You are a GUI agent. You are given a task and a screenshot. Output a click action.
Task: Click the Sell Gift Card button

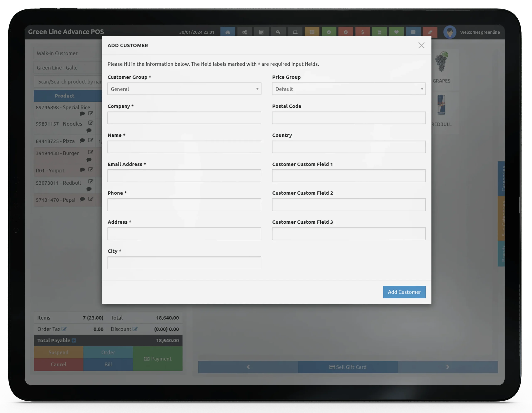(348, 367)
